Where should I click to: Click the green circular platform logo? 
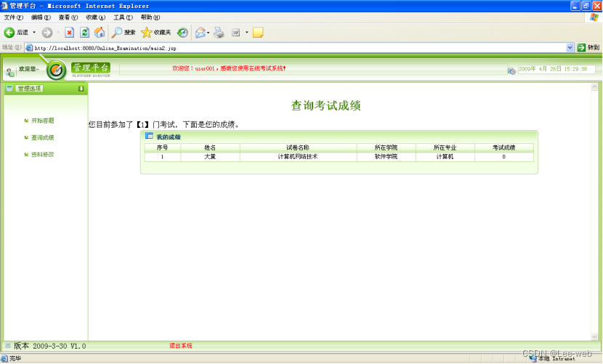(56, 70)
